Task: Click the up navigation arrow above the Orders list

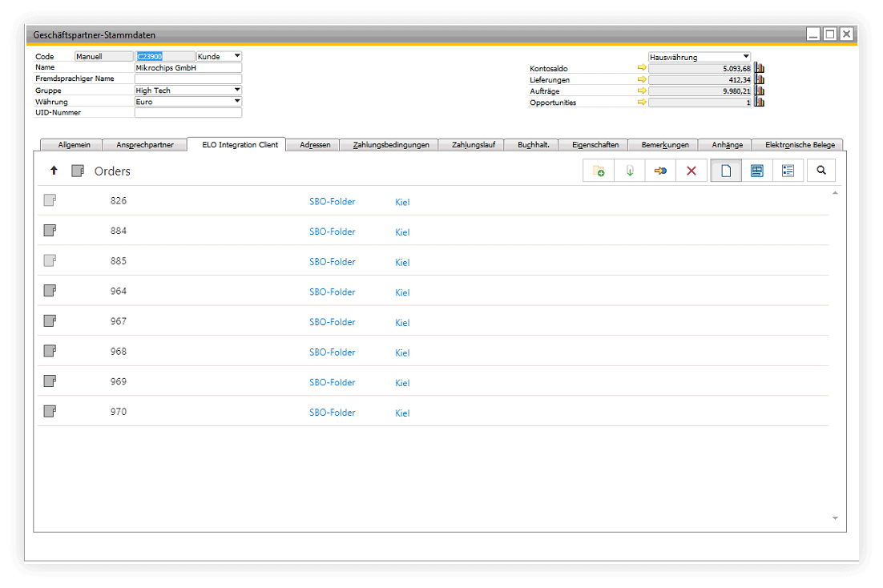Action: 54,170
